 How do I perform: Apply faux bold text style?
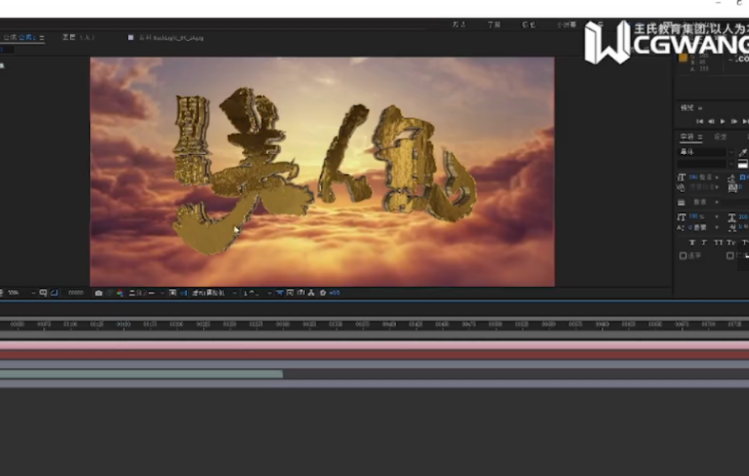pos(693,243)
